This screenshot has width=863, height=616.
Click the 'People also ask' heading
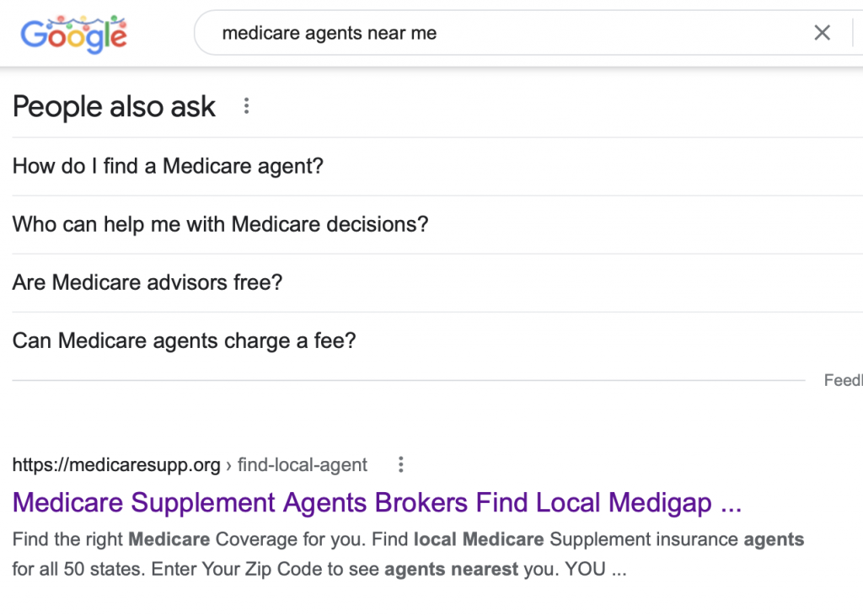click(114, 106)
